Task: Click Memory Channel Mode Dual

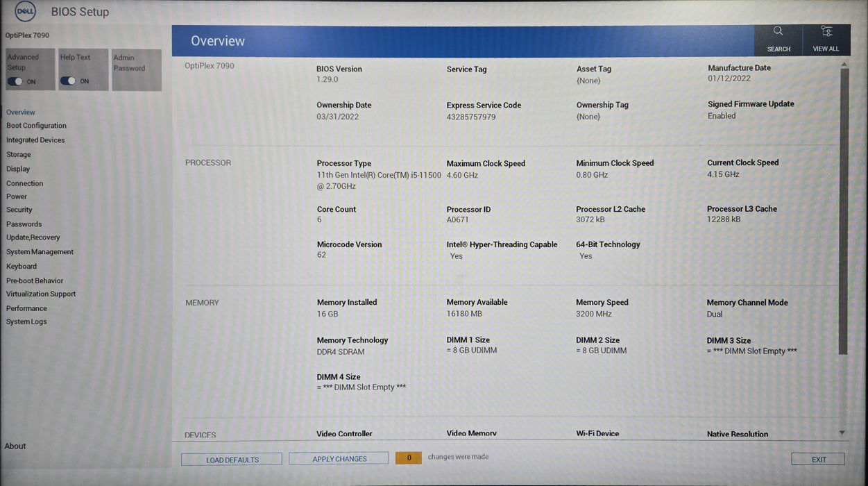Action: [715, 314]
